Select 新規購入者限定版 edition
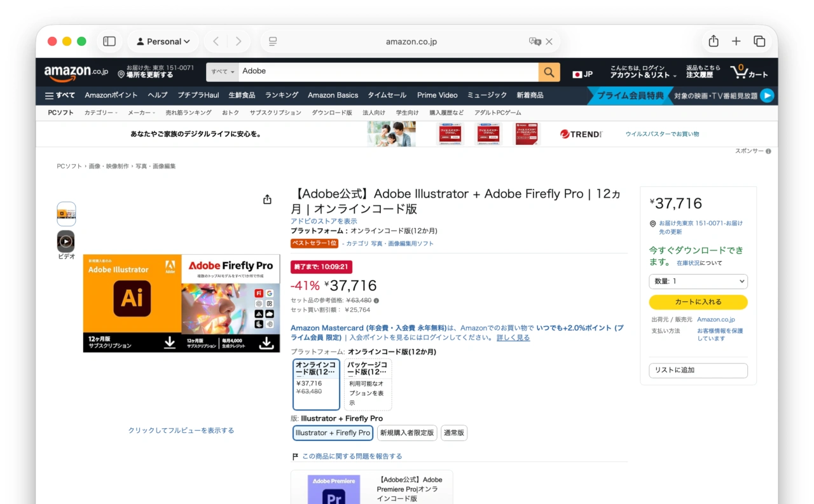This screenshot has width=814, height=504. point(407,433)
